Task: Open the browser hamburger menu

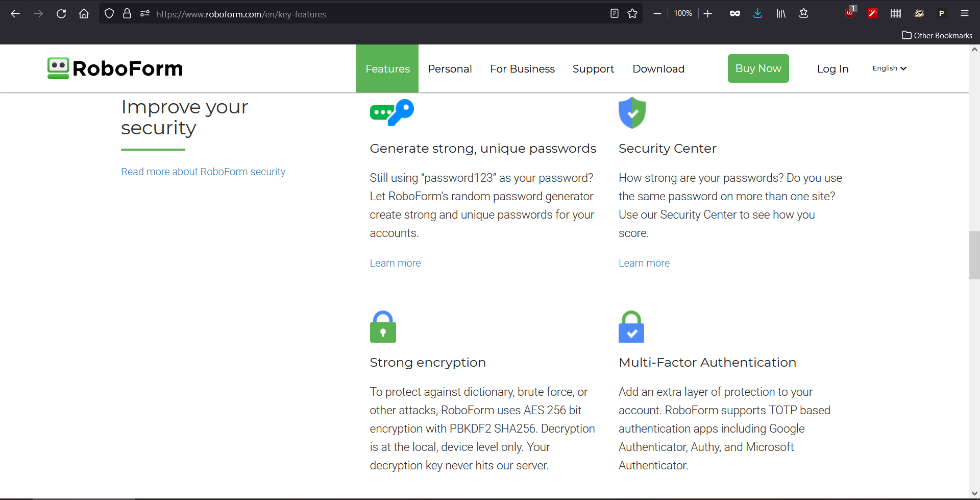Action: pyautogui.click(x=965, y=14)
